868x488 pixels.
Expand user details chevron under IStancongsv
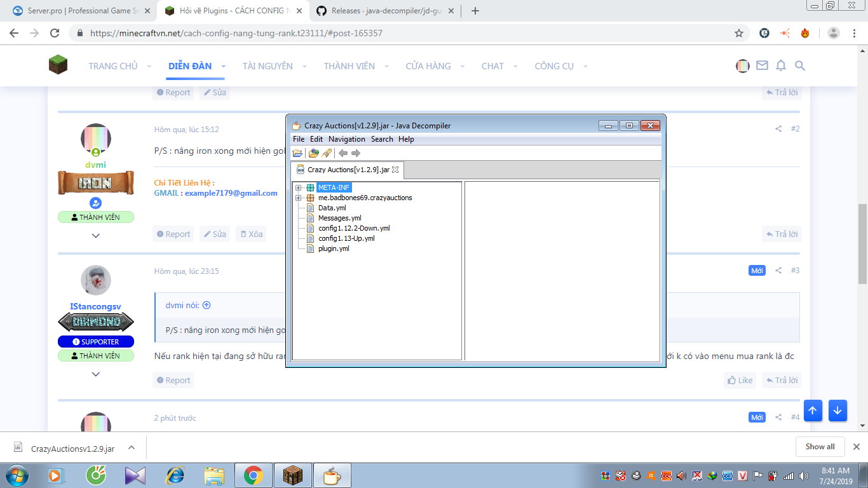click(x=96, y=374)
